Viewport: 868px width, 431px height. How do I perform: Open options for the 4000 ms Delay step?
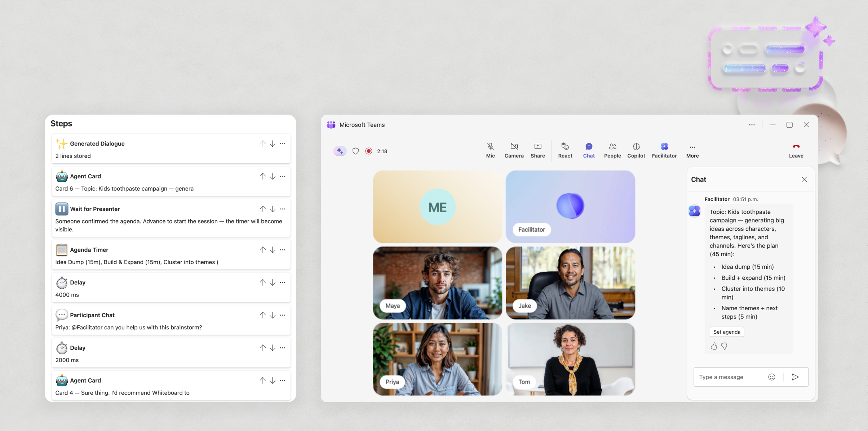point(283,283)
